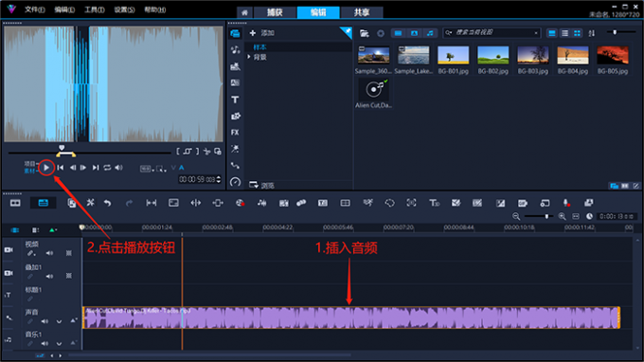Switch to Timeline view
Viewport: 644px width, 362px height.
pos(44,203)
